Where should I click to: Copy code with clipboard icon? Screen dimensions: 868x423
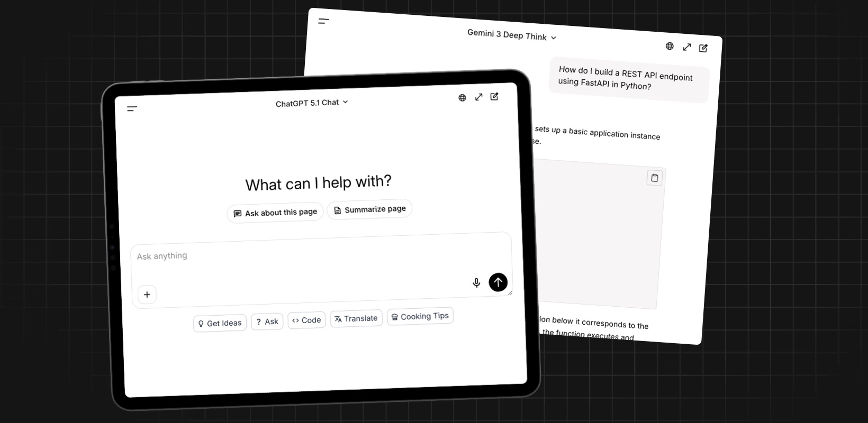(654, 178)
